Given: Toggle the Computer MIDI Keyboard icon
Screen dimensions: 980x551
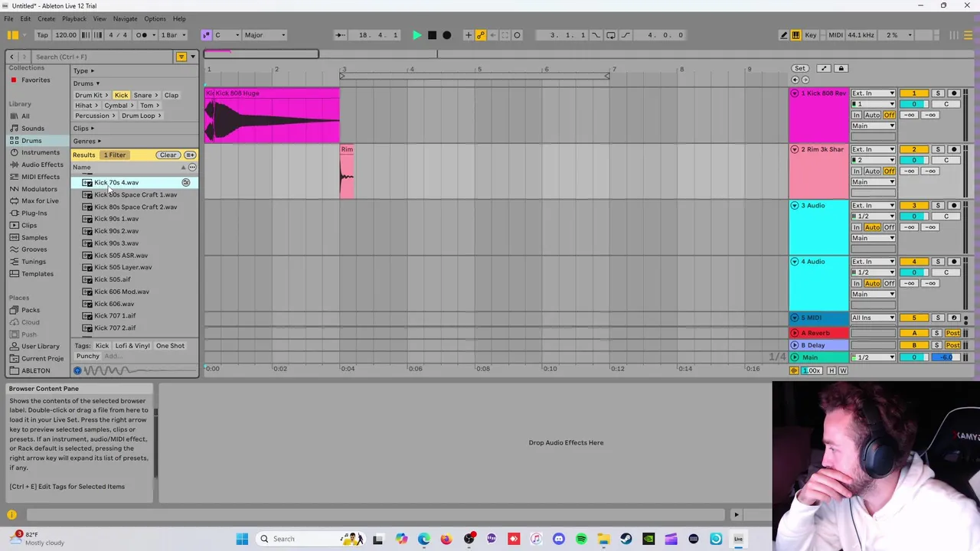Looking at the screenshot, I should (x=795, y=35).
